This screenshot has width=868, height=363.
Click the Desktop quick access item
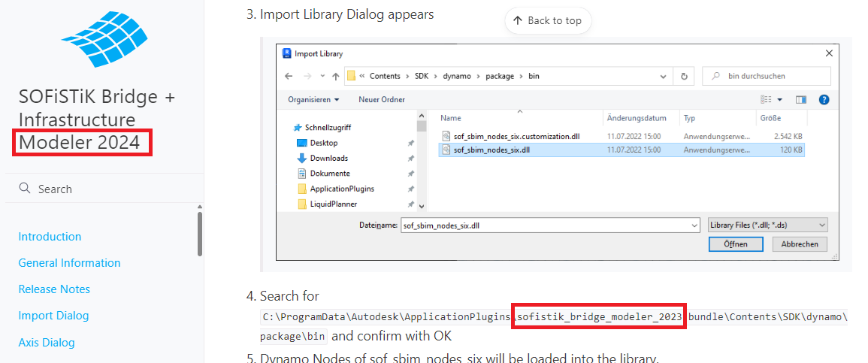323,143
